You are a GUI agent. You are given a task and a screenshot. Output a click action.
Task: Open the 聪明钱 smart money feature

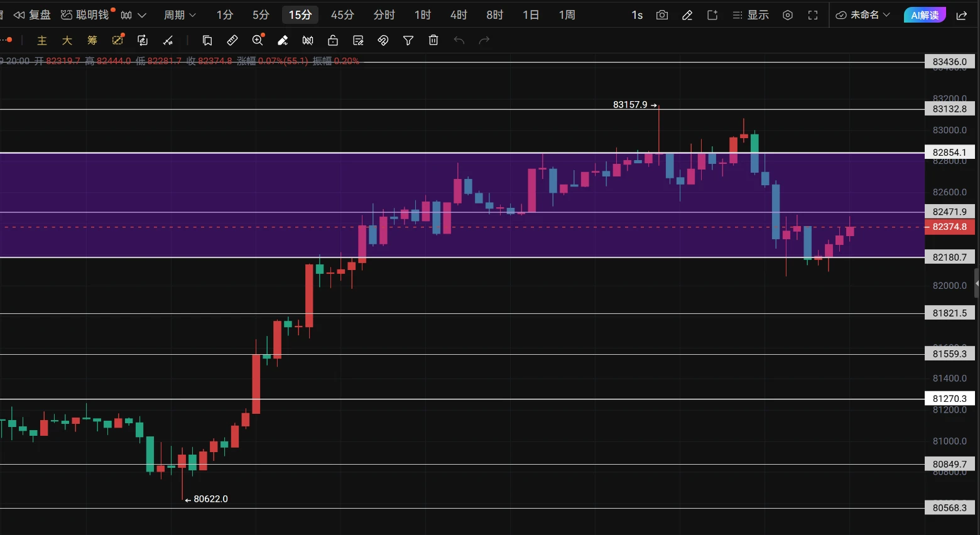[85, 15]
